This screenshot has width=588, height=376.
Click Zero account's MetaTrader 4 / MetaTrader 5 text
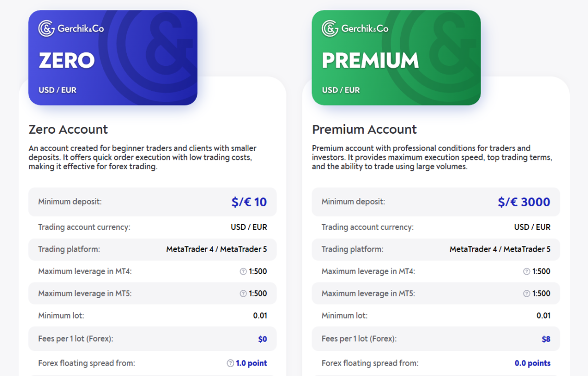click(x=217, y=249)
